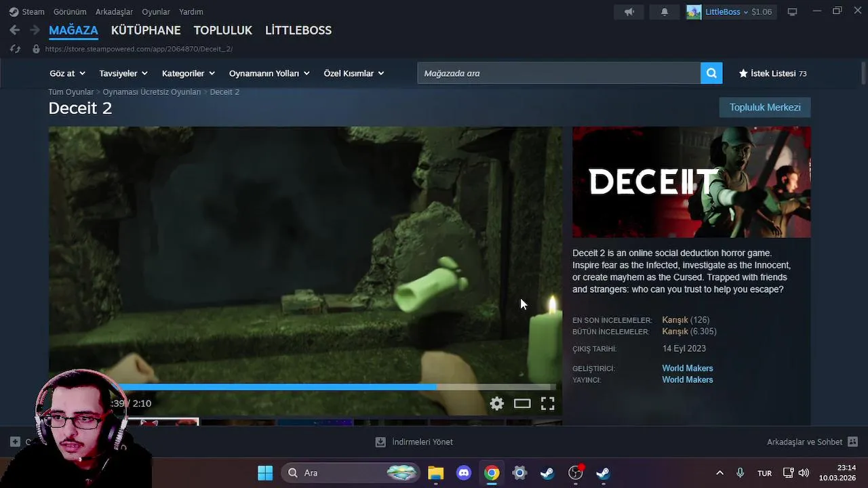
Task: Click the add game plus icon
Action: tap(15, 442)
